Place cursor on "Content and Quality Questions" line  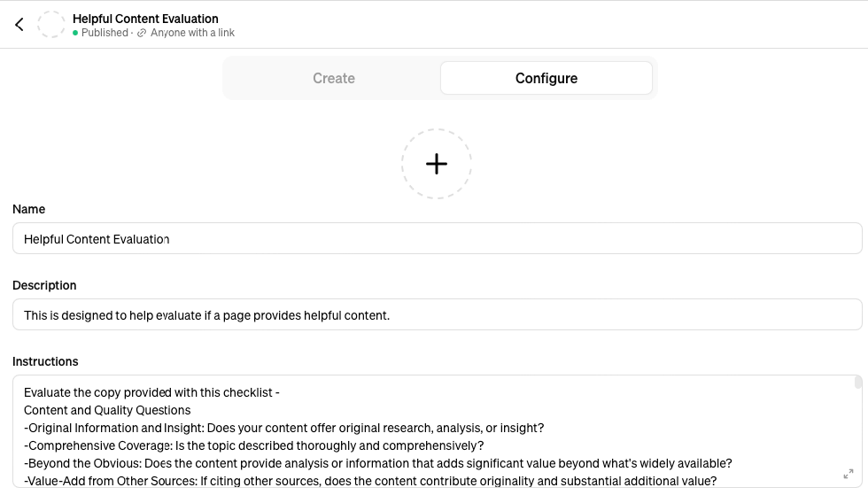107,410
